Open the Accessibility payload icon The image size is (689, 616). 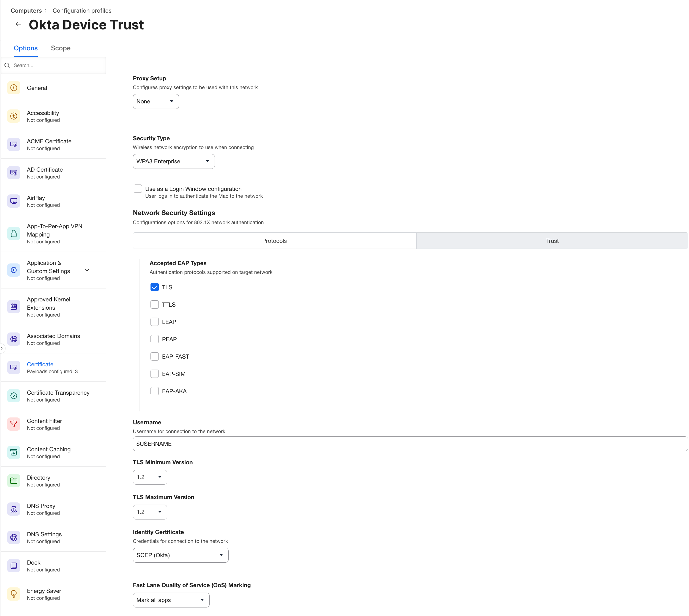(14, 116)
